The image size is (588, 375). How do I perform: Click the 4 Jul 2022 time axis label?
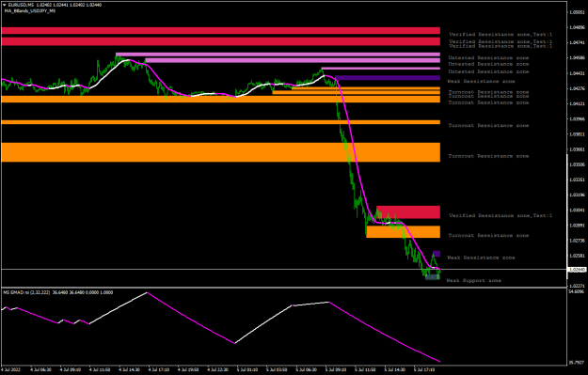(x=10, y=369)
